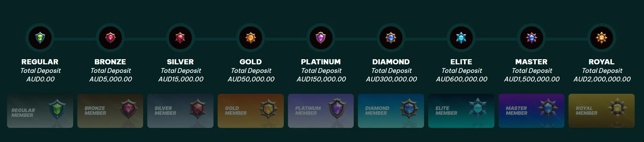Select the Silver Member card
Screen dimensions: 644x142
pyautogui.click(x=180, y=111)
